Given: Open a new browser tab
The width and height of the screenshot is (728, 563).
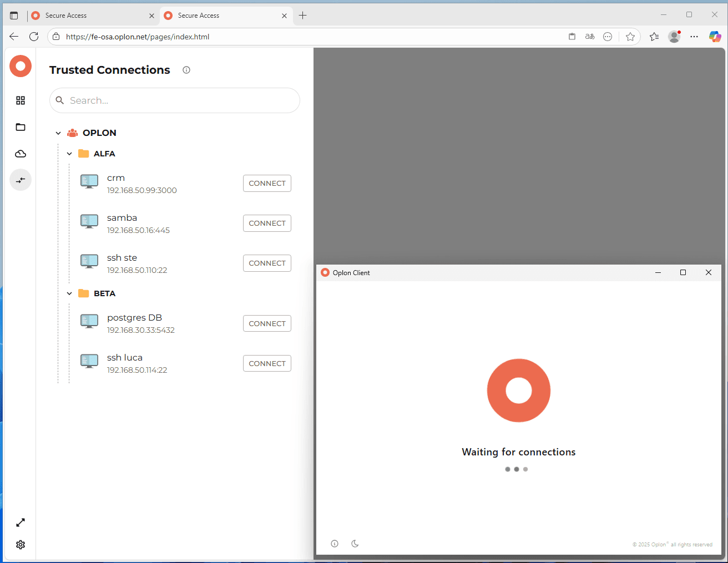Looking at the screenshot, I should coord(302,16).
